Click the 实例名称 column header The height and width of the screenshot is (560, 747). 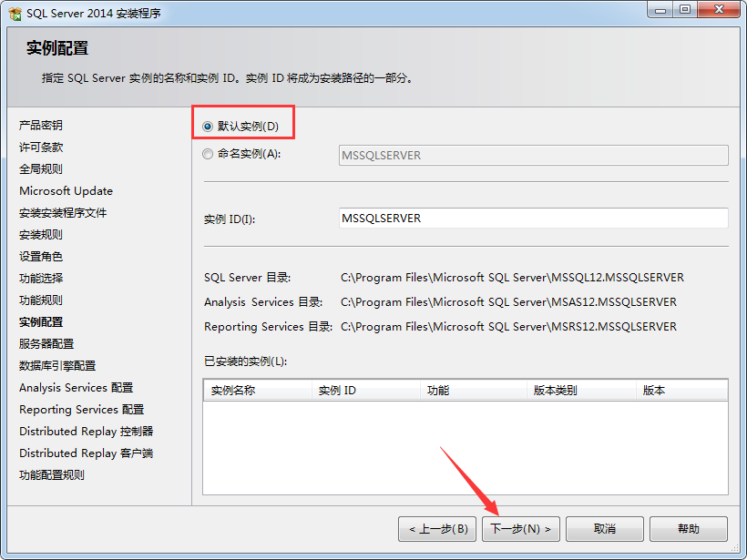click(257, 391)
